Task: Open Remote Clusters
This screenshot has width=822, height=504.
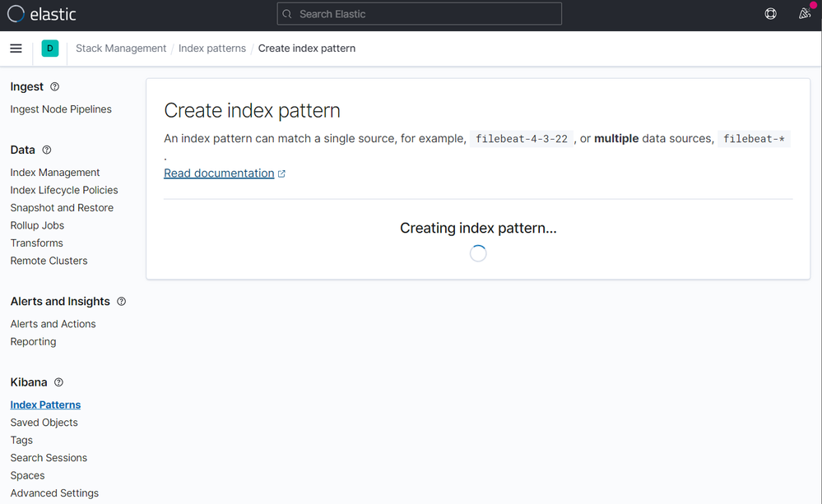Action: point(49,261)
